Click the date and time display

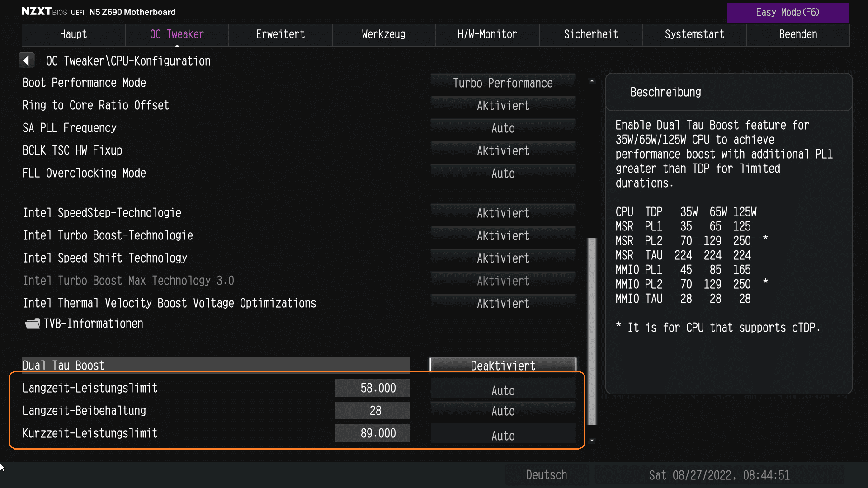pos(719,475)
